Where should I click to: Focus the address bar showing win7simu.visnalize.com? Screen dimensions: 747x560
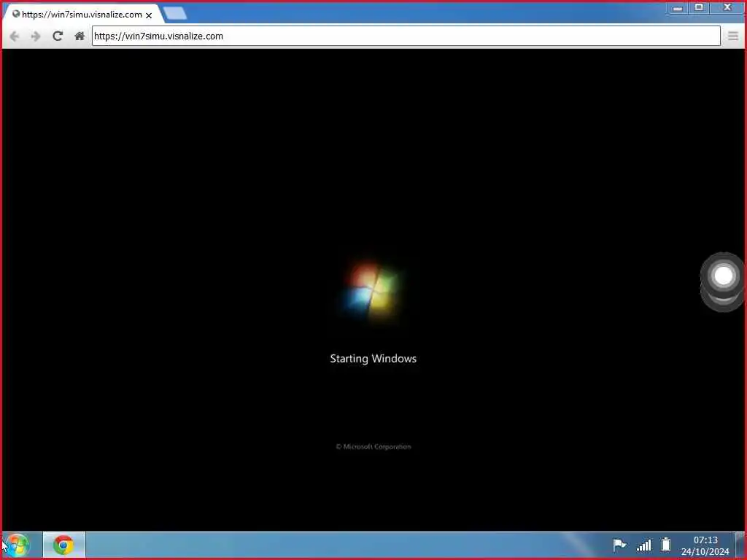[x=406, y=36]
